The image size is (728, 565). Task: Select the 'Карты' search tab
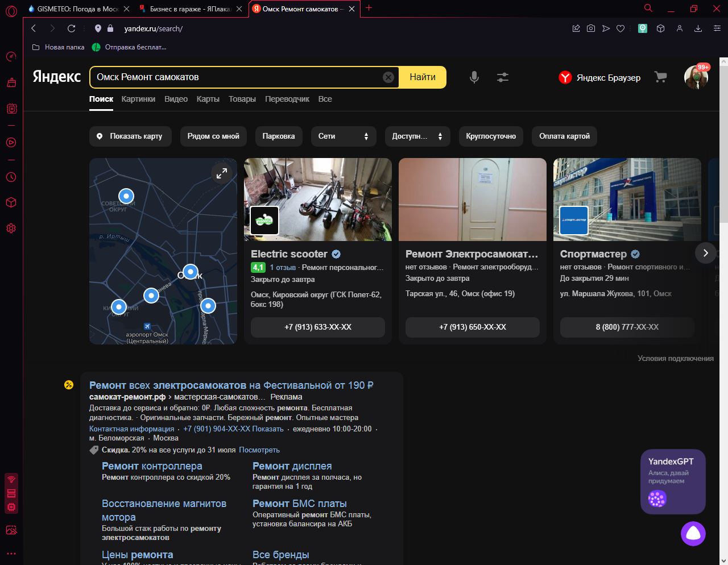coord(208,99)
